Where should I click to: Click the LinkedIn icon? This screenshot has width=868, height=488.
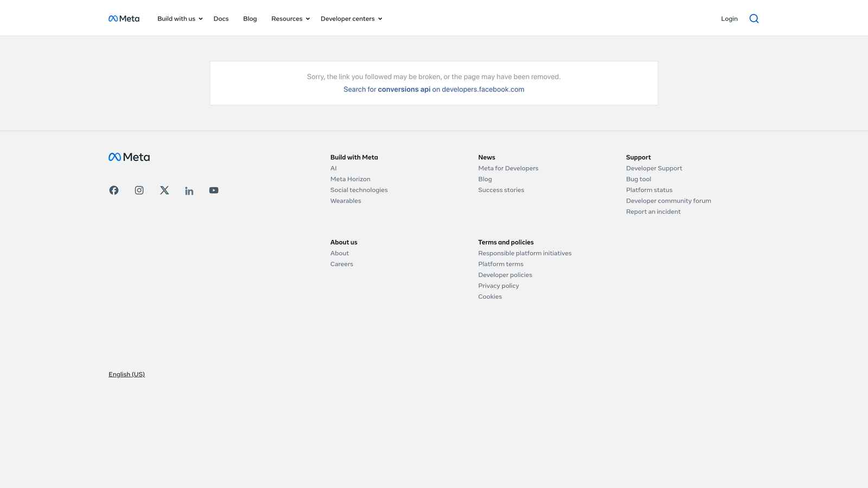point(189,190)
